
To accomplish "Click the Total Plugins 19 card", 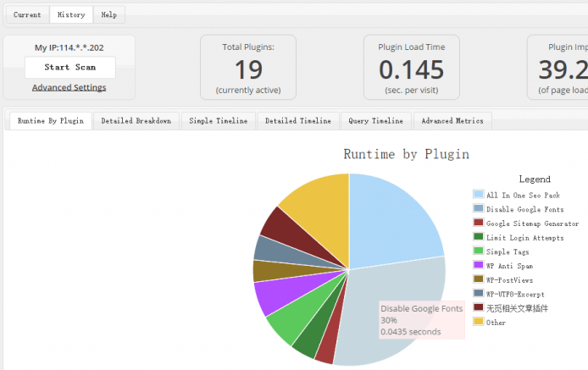I will click(248, 68).
